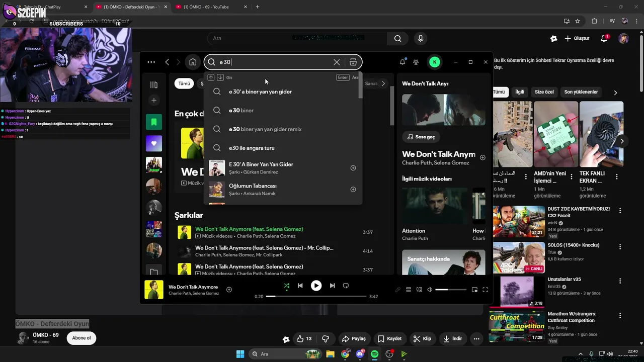Go forward in Spotify navigation
This screenshot has height=362, width=644.
(178, 62)
